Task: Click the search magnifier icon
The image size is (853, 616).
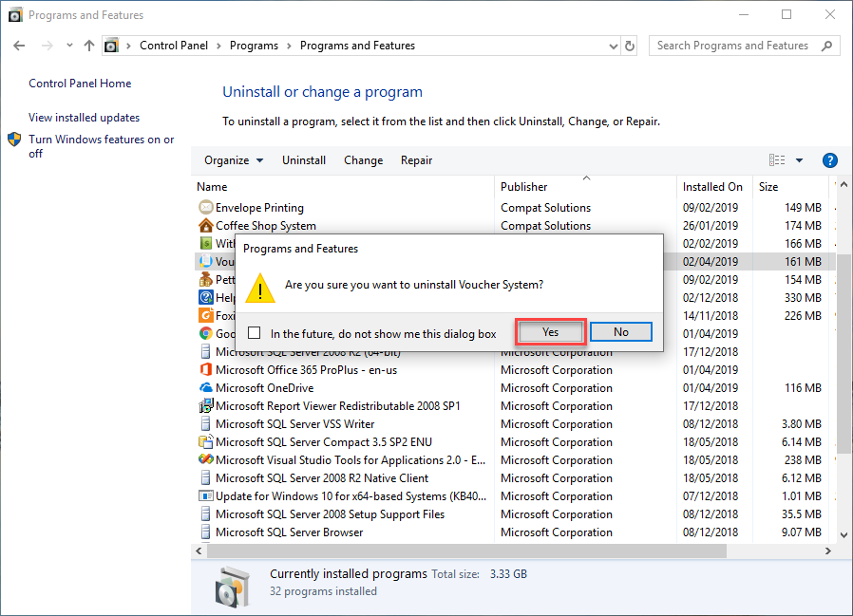Action: 827,46
